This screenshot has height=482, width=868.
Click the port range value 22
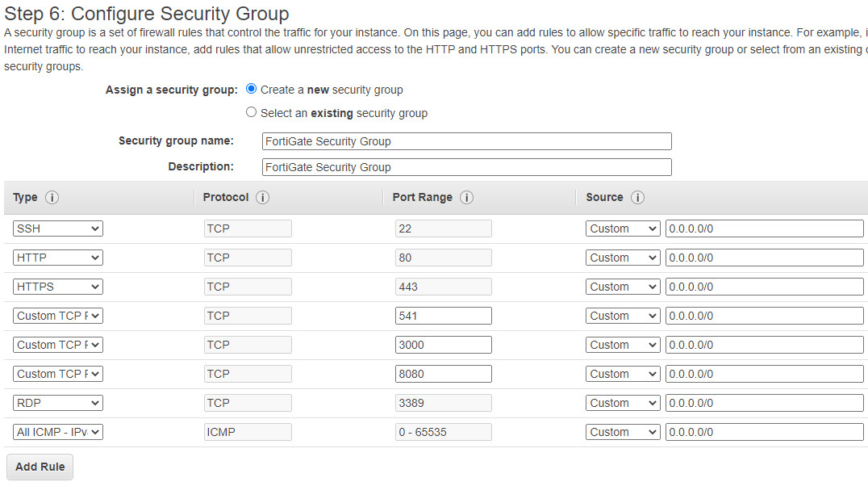444,228
